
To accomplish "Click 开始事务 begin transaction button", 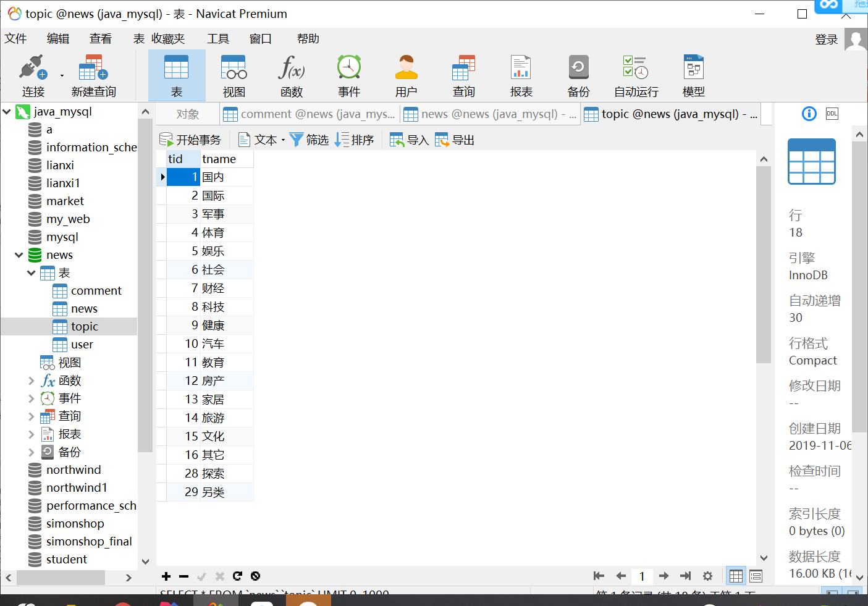I will pos(190,140).
